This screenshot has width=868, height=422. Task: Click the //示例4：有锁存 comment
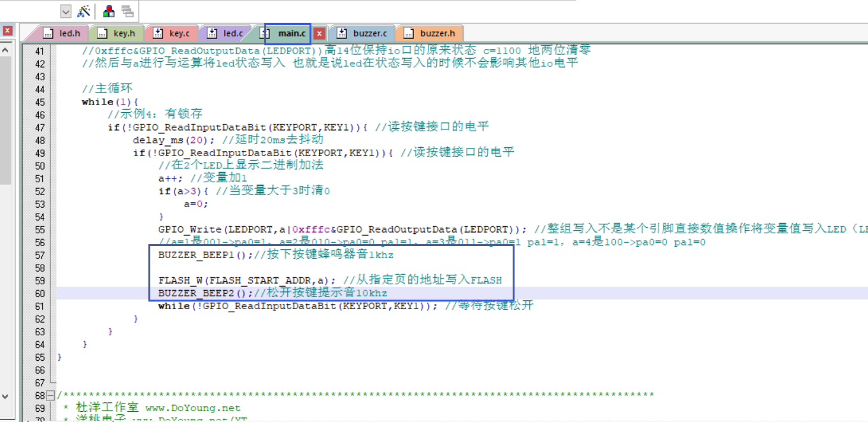tap(155, 115)
